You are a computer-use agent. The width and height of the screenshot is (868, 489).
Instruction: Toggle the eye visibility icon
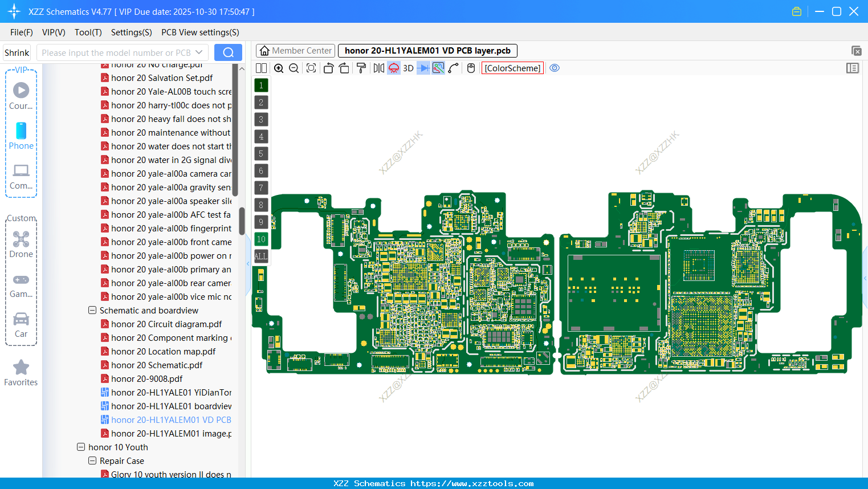(x=555, y=68)
